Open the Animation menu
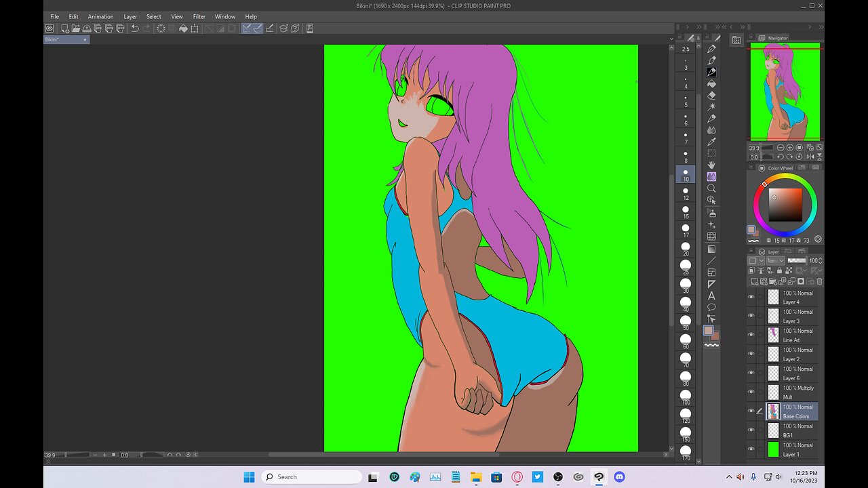Viewport: 868px width, 488px height. (x=100, y=16)
